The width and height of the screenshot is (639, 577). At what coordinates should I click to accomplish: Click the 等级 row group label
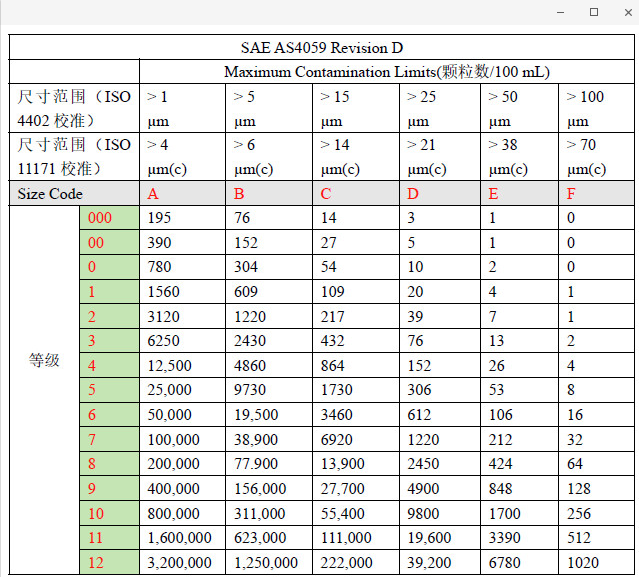coord(44,361)
